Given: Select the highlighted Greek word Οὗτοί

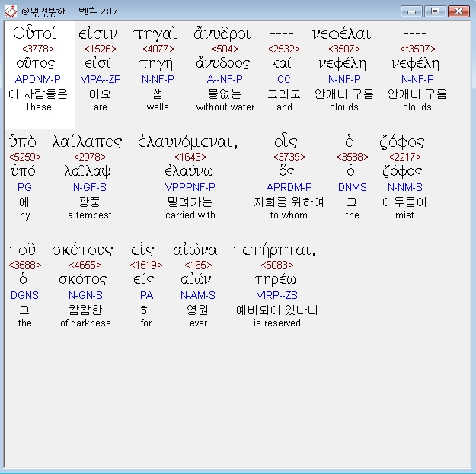Looking at the screenshot, I should [x=34, y=33].
